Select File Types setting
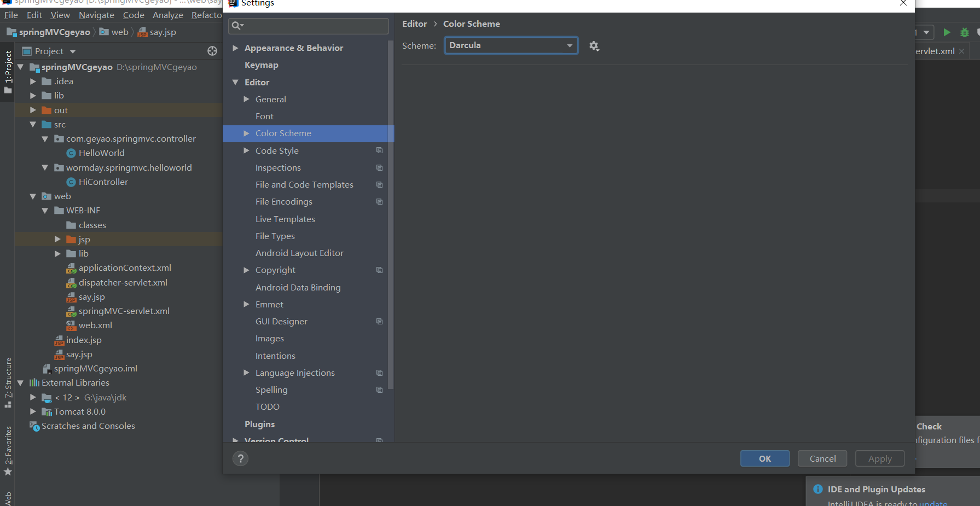Screen dimensions: 980x506 [275, 236]
